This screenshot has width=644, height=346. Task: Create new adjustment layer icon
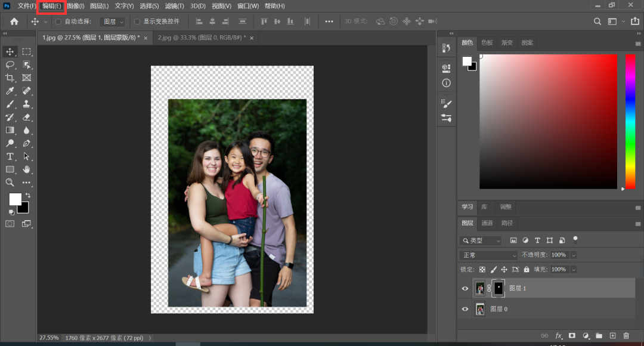586,336
